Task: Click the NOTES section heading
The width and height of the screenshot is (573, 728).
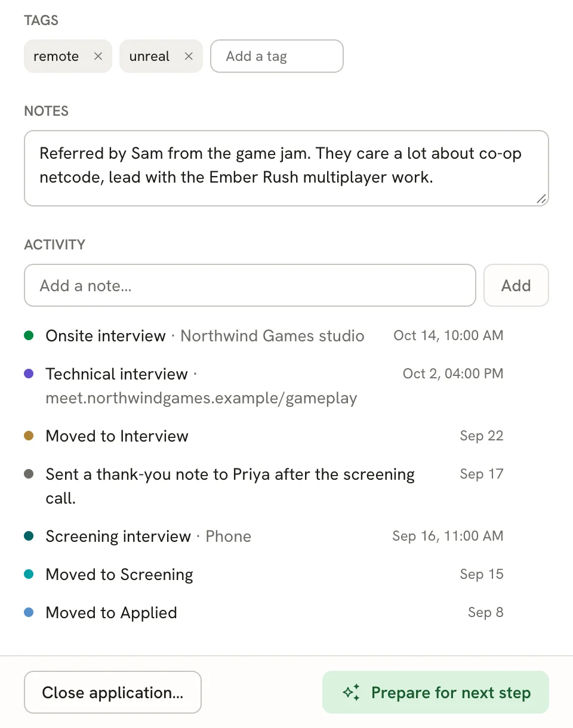Action: point(47,111)
